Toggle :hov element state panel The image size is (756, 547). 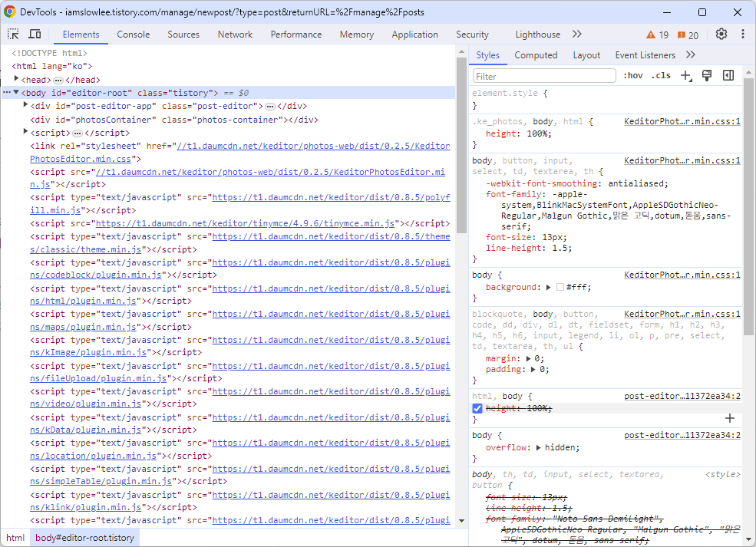633,76
